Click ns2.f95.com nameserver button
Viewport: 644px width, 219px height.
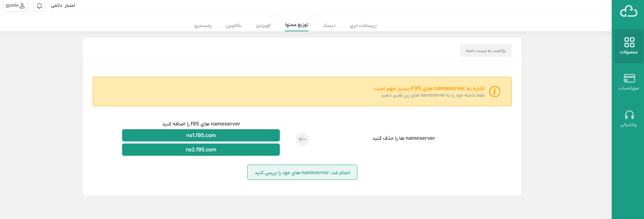[x=201, y=150]
